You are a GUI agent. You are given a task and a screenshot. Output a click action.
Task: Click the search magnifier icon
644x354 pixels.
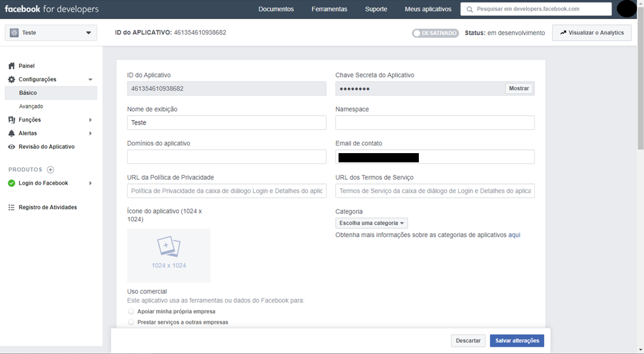click(x=469, y=9)
